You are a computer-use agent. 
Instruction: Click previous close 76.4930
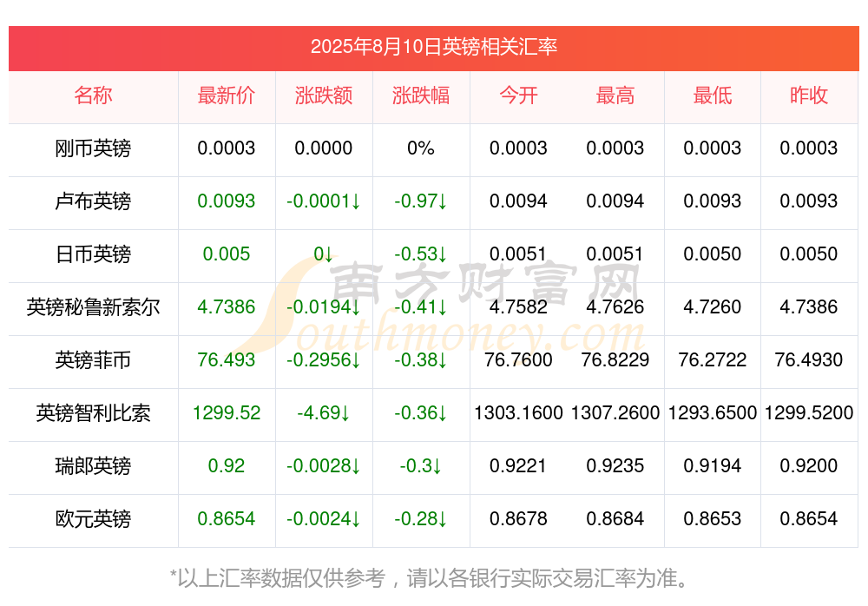[x=809, y=360]
